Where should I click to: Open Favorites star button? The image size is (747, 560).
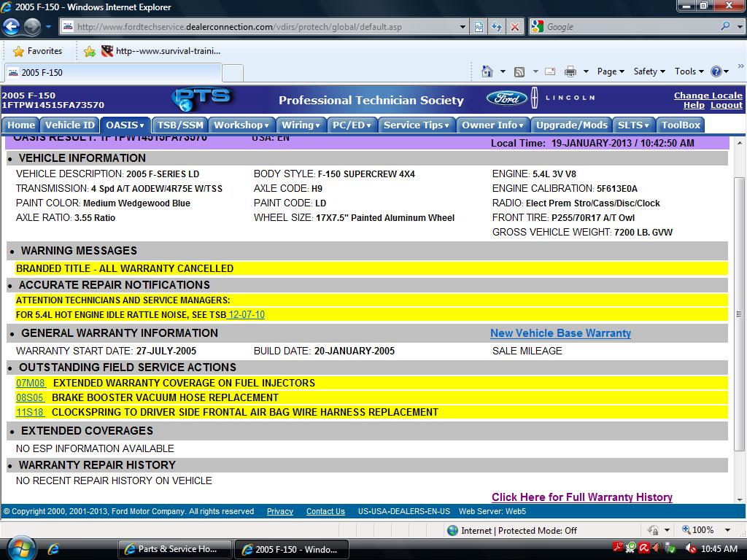pos(38,51)
